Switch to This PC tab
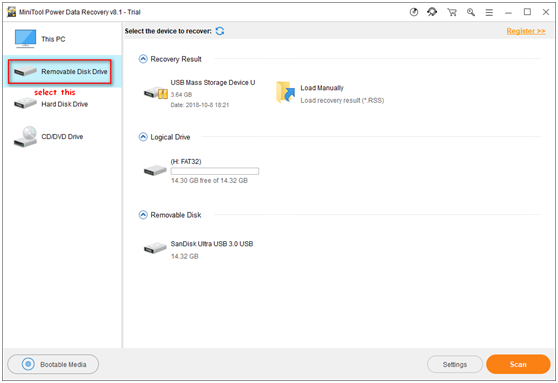 point(62,39)
